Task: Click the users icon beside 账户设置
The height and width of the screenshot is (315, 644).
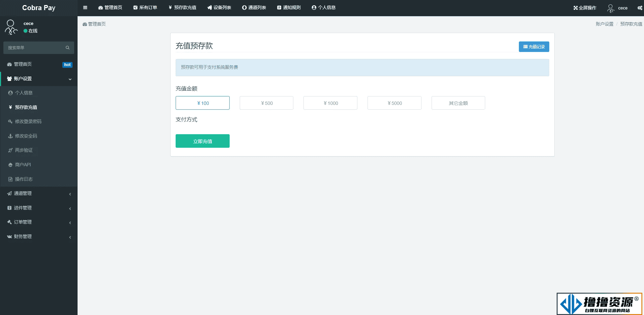Action: tap(9, 79)
